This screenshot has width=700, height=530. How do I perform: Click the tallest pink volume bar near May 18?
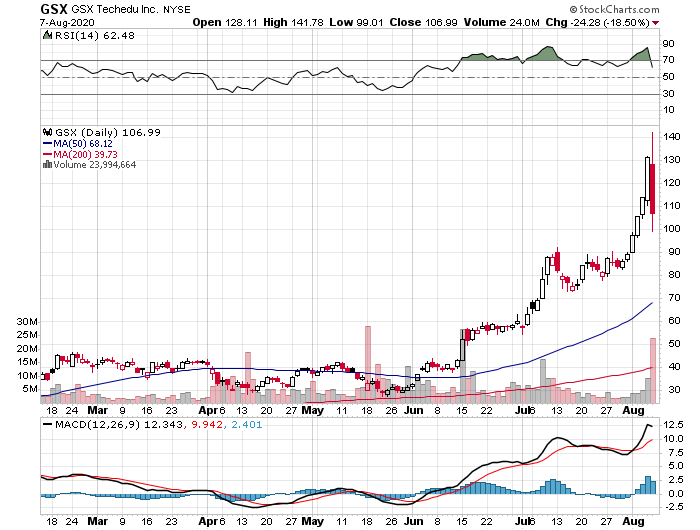(x=368, y=364)
